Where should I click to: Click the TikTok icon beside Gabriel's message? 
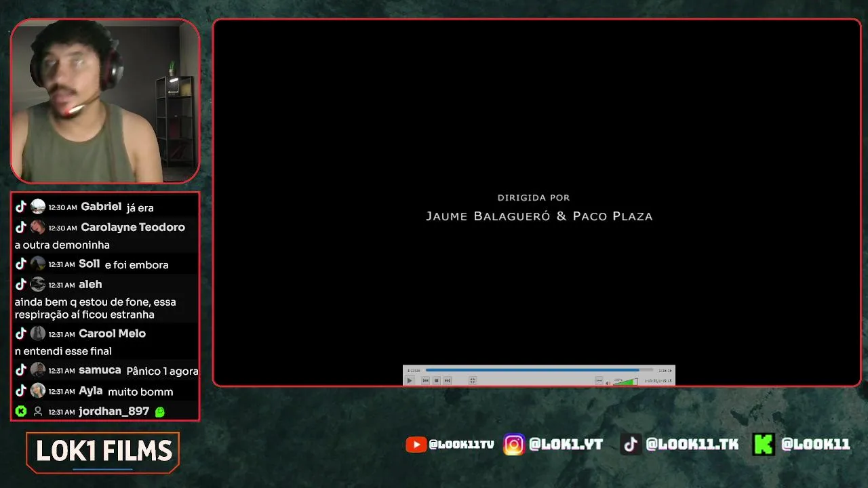(21, 207)
